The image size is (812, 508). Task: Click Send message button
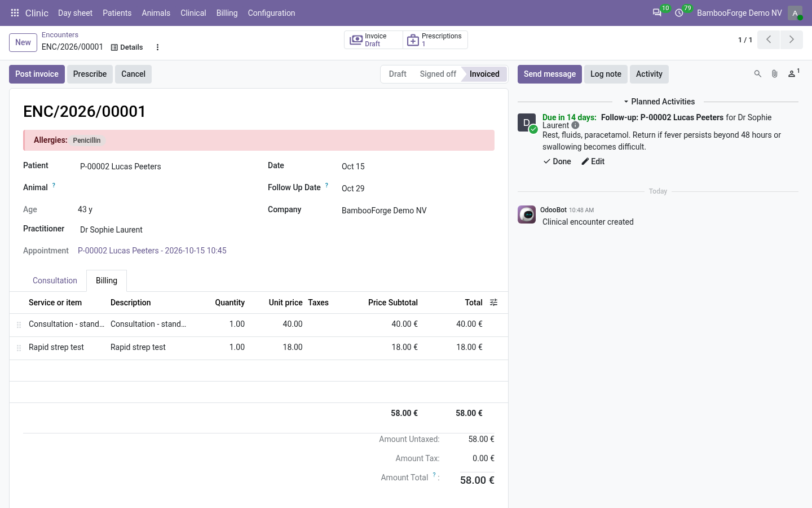550,74
